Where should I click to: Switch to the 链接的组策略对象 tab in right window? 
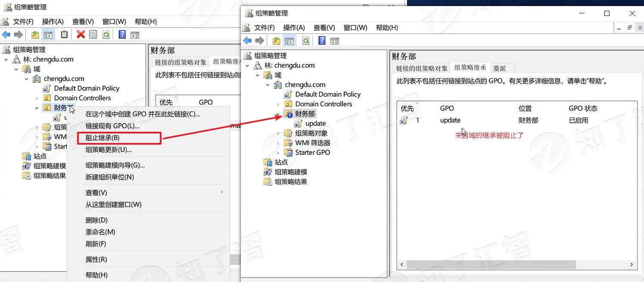(x=422, y=68)
